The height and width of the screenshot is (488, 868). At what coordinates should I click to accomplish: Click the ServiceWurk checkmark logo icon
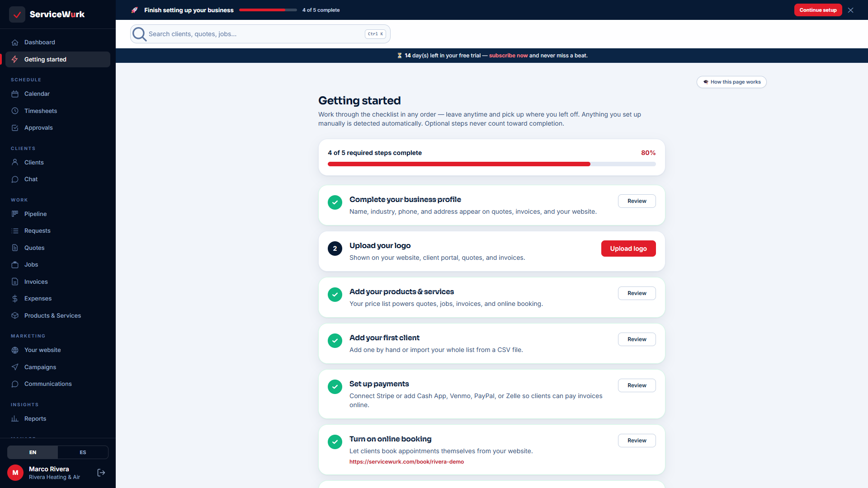(17, 14)
